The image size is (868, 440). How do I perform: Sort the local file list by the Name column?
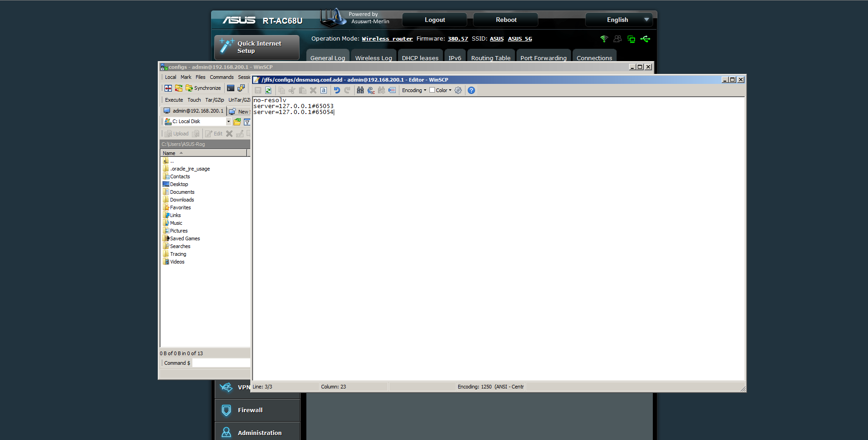(203, 153)
